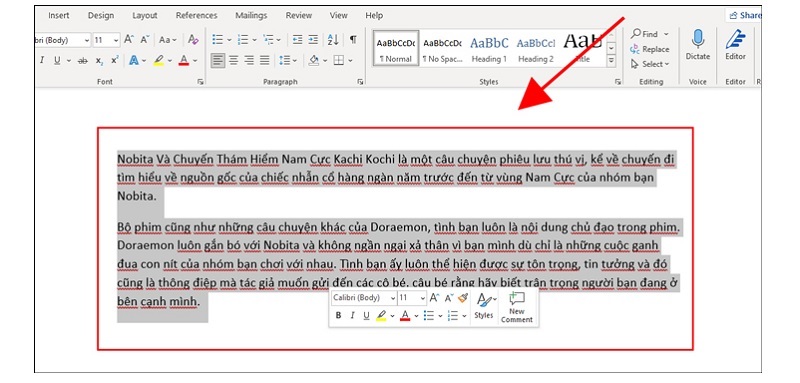This screenshot has height=383, width=800.
Task: Go to the Mailings tab
Action: coord(251,15)
